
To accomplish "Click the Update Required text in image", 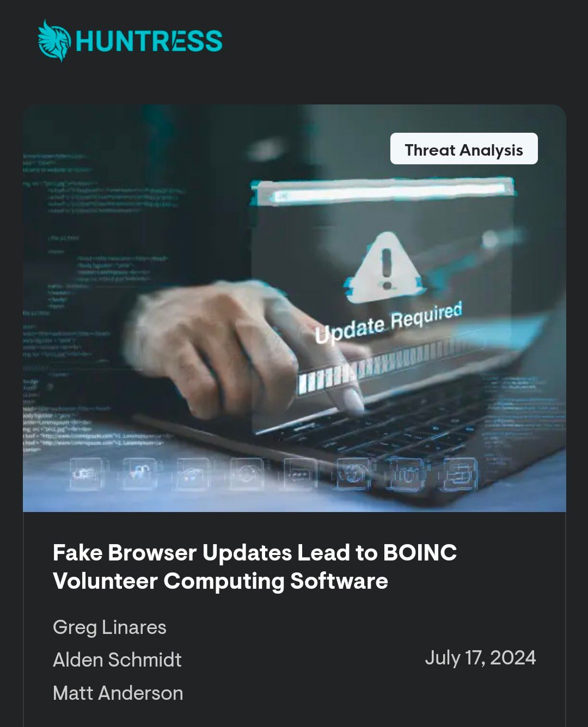I will (388, 323).
